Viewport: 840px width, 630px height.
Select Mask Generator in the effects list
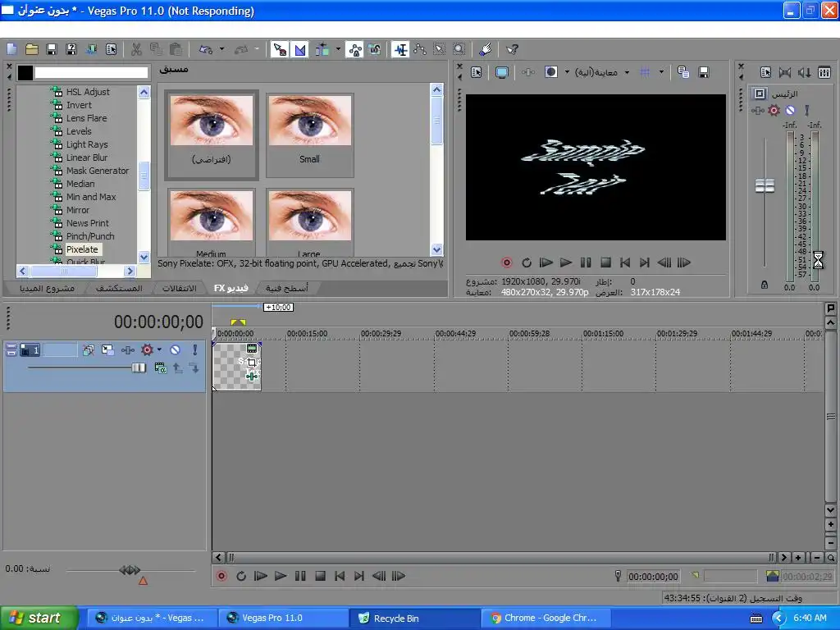point(98,171)
